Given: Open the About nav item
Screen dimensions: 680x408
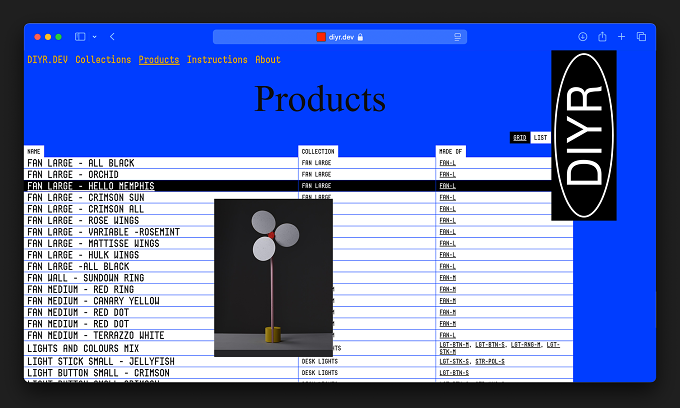Looking at the screenshot, I should [268, 60].
